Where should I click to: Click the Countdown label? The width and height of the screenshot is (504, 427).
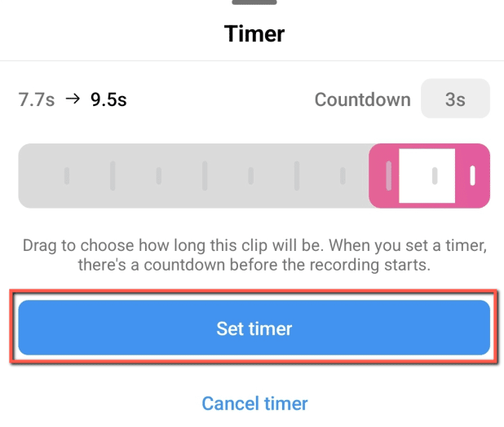click(362, 100)
